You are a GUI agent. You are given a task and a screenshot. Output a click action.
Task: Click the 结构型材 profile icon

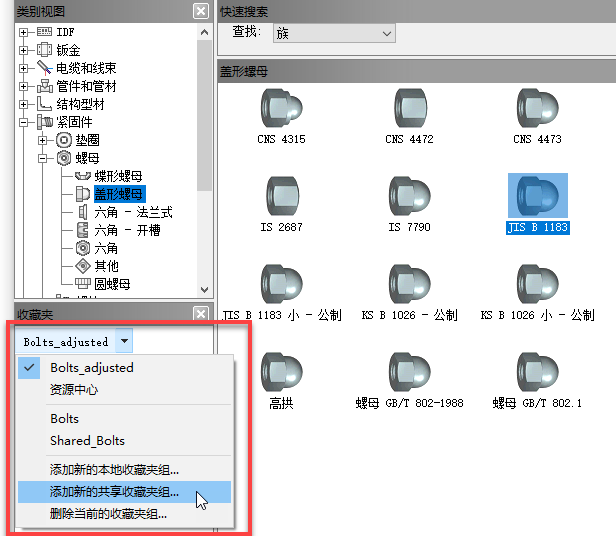(x=44, y=104)
